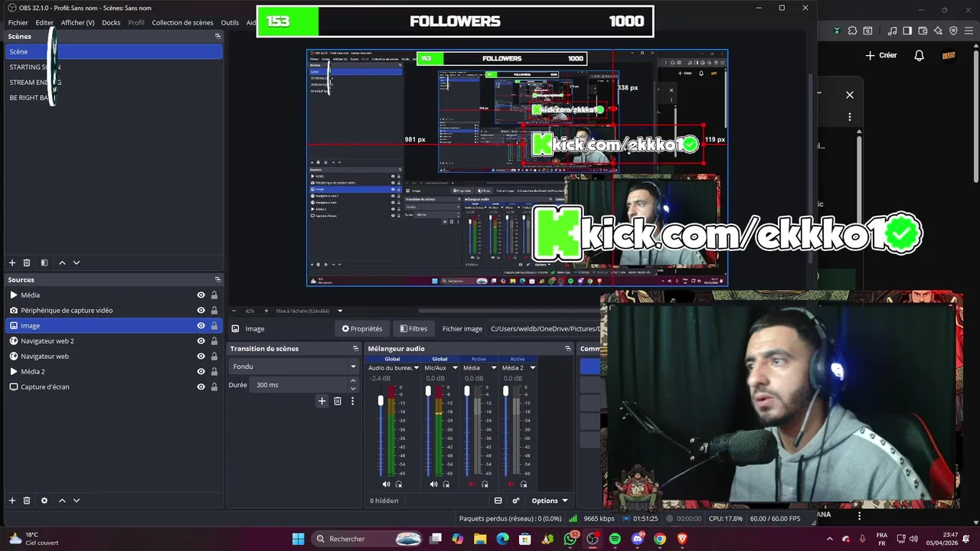Image resolution: width=980 pixels, height=551 pixels.
Task: Open the Afficher (V) menu
Action: click(77, 22)
